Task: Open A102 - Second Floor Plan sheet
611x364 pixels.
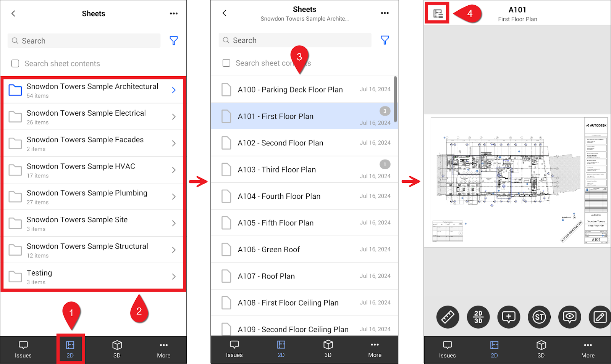Action: click(280, 143)
